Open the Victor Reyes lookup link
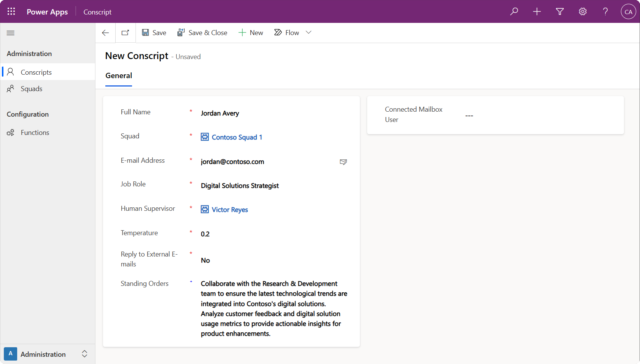Viewport: 640px width, 364px height. coord(230,210)
